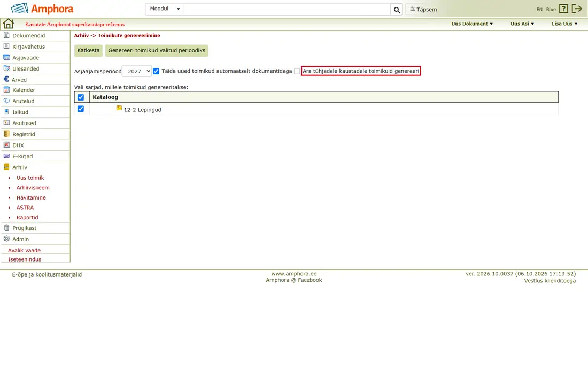
Task: Click the DHX sidebar icon
Action: click(x=6, y=145)
